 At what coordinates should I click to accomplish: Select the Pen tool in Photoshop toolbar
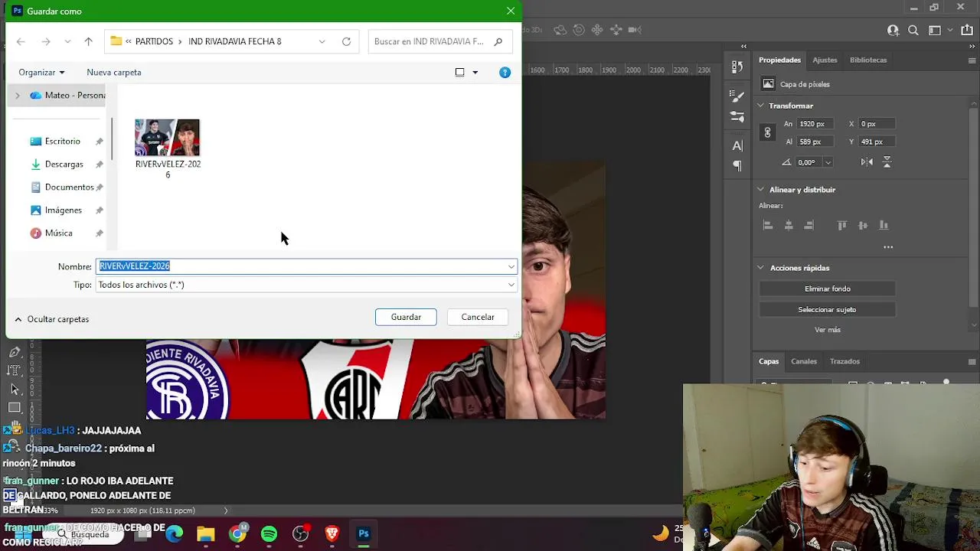pos(15,352)
